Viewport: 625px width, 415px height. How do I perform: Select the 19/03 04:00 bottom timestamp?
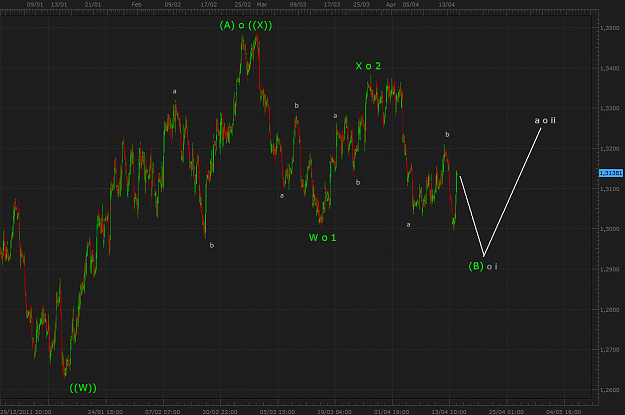tap(334, 411)
